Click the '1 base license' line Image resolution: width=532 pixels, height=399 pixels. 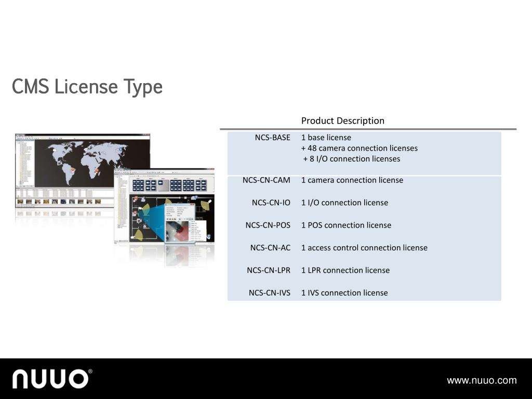click(x=326, y=137)
